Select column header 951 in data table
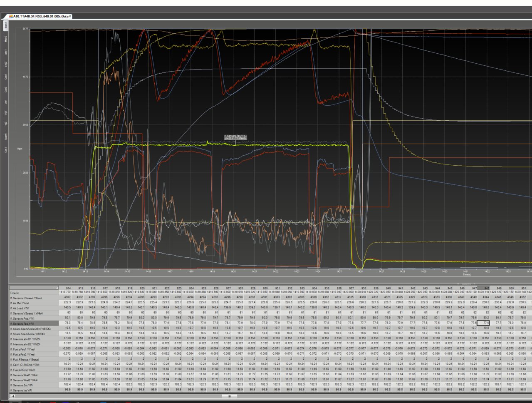Screen dimensions: 532x403 coord(521,288)
